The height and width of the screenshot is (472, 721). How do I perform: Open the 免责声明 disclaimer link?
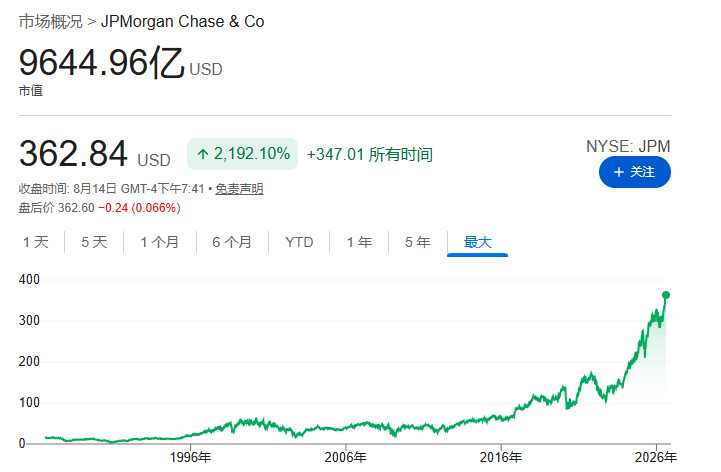pyautogui.click(x=239, y=189)
